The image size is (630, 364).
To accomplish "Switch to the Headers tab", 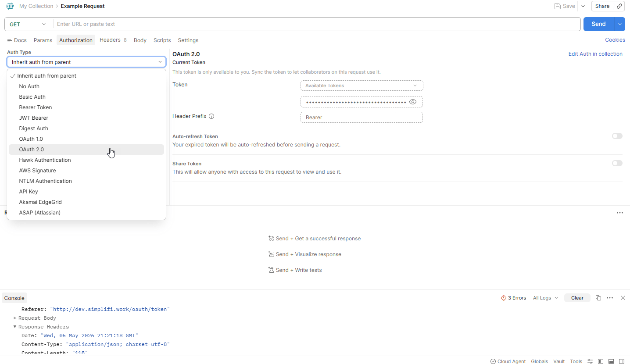I will click(x=113, y=40).
